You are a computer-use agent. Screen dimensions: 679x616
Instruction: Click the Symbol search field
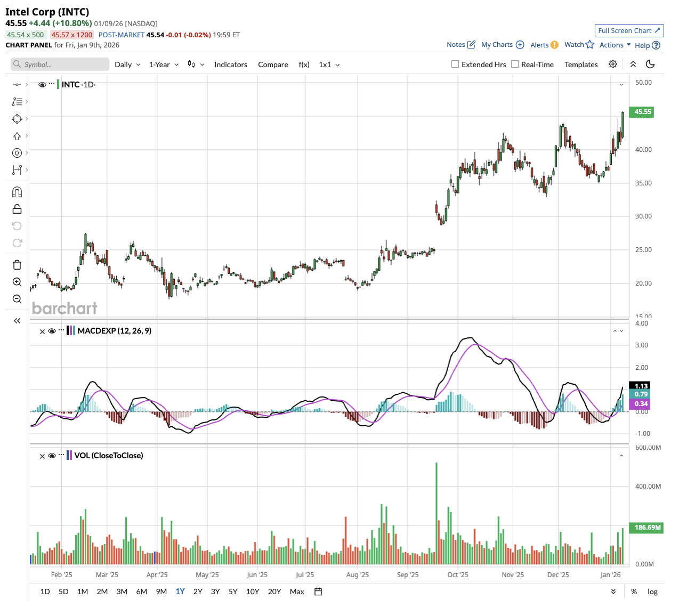60,64
